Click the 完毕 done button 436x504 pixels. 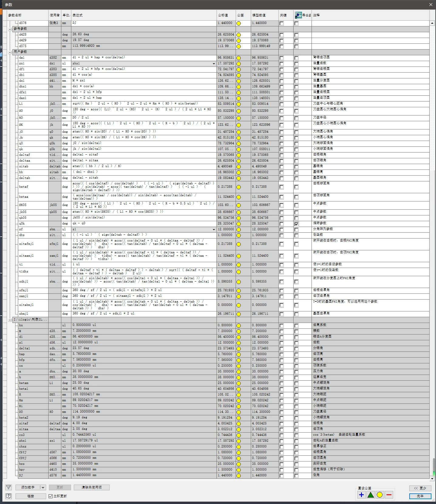click(420, 496)
